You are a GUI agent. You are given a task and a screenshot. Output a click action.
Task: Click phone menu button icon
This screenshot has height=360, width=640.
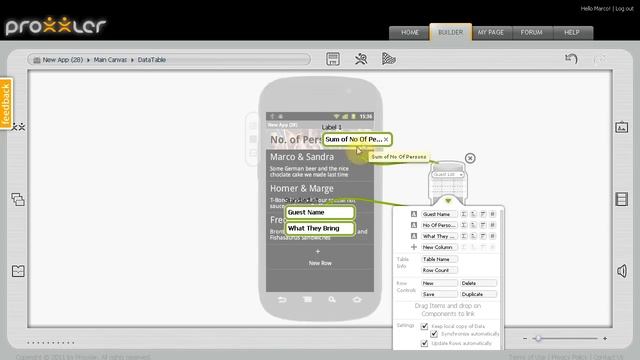coord(307,300)
